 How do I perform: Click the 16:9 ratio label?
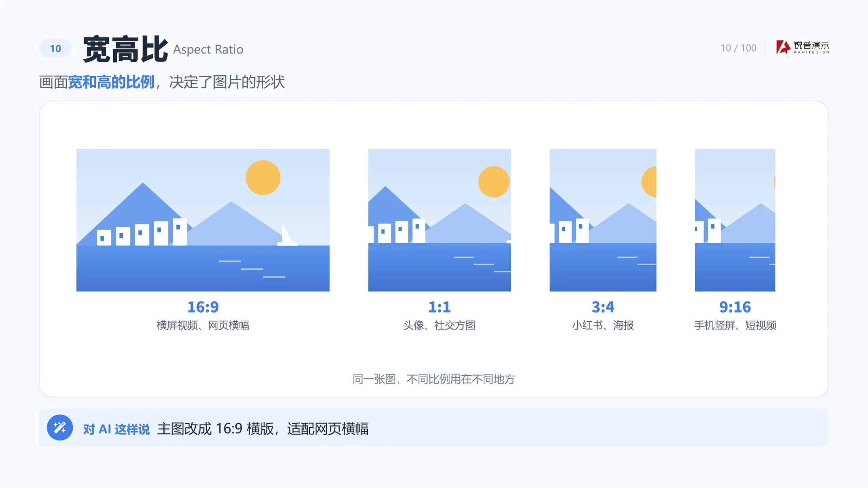[203, 307]
